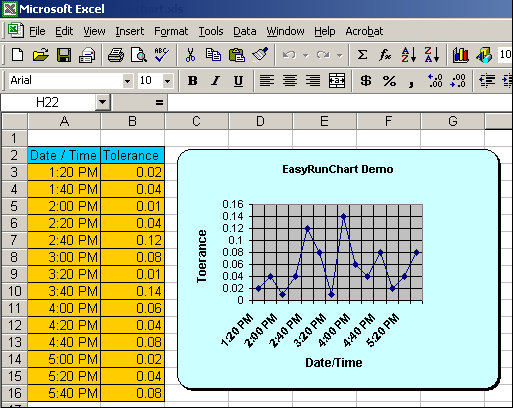513x408 pixels.
Task: Decrease the cell indent
Action: point(487,81)
